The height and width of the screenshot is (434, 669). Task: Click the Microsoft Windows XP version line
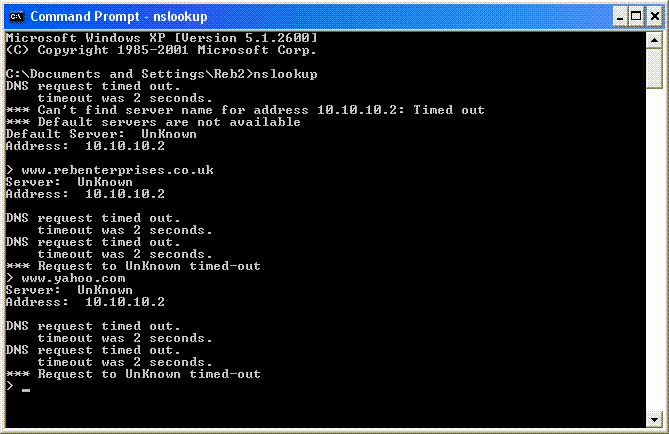[x=162, y=38]
